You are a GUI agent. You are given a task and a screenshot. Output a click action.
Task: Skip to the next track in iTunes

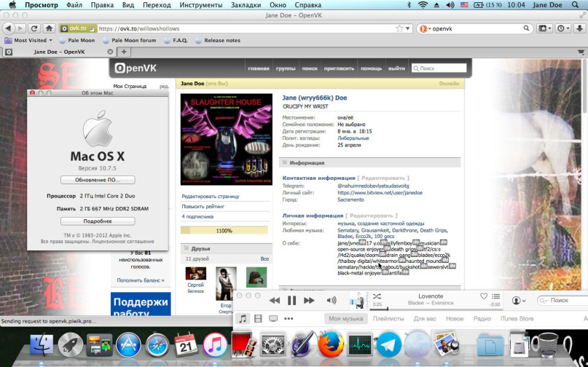click(x=309, y=300)
